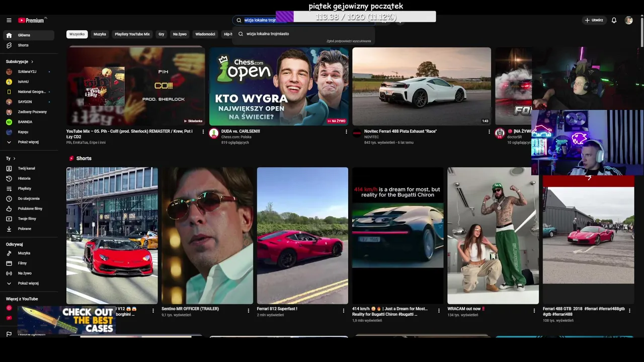Open options for Ferrari 812 Superfast short
The height and width of the screenshot is (362, 644).
pyautogui.click(x=344, y=311)
